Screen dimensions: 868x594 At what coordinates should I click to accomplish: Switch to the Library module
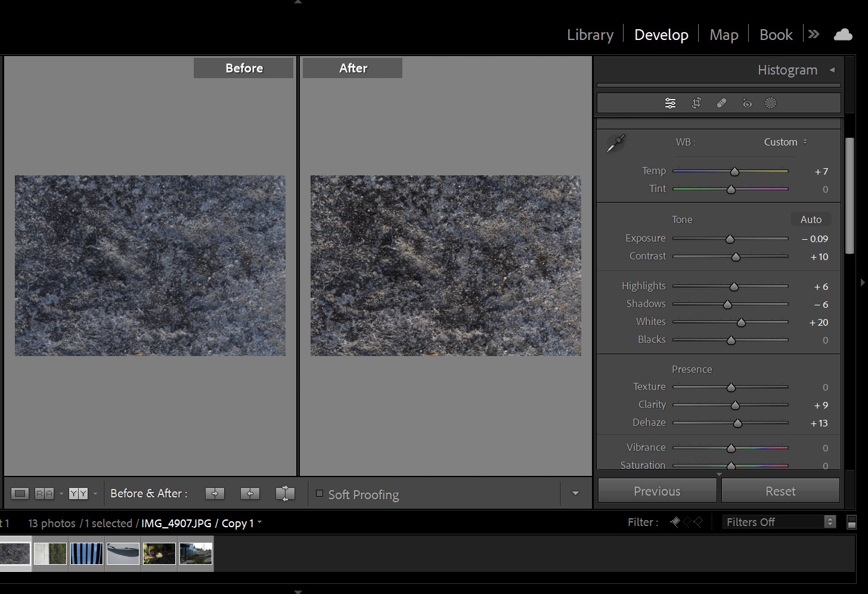click(590, 35)
